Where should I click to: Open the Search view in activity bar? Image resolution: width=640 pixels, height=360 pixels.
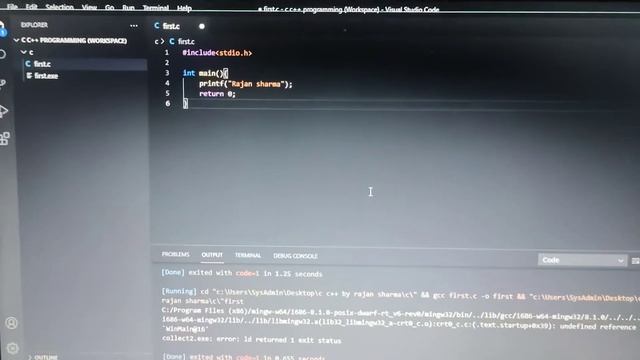(x=3, y=54)
